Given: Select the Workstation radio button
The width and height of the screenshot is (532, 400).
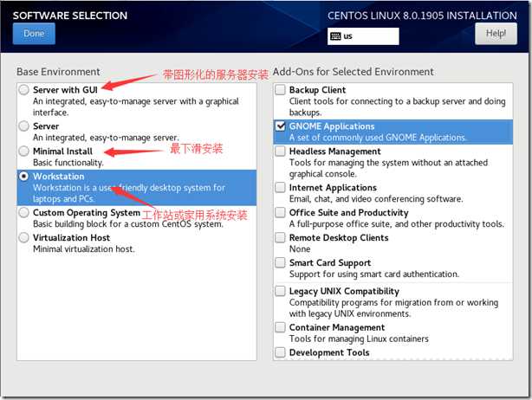Looking at the screenshot, I should (x=23, y=177).
